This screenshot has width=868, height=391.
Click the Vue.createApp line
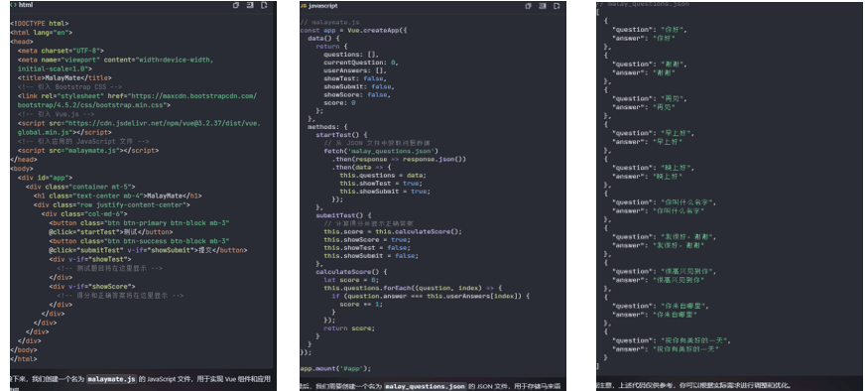(x=354, y=31)
